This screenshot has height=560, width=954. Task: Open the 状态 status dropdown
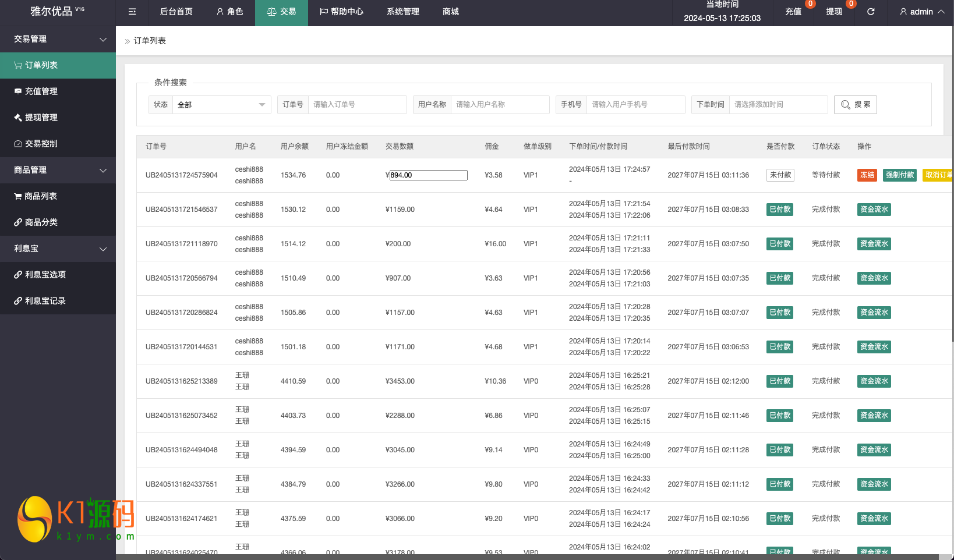coord(221,105)
